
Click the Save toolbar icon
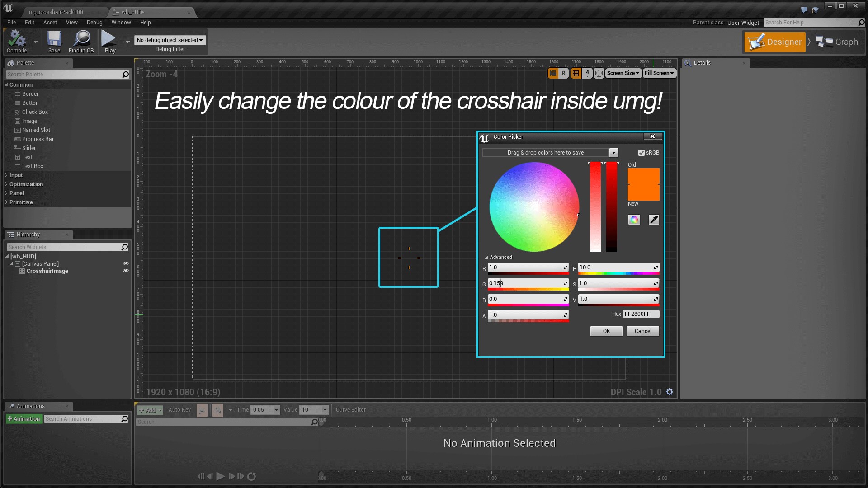coord(54,39)
